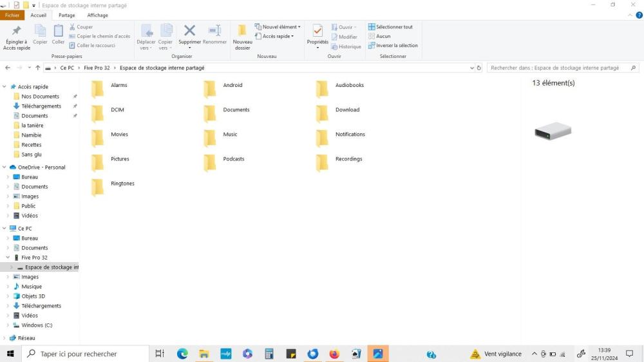Click Inverser la sélection

coord(393,46)
